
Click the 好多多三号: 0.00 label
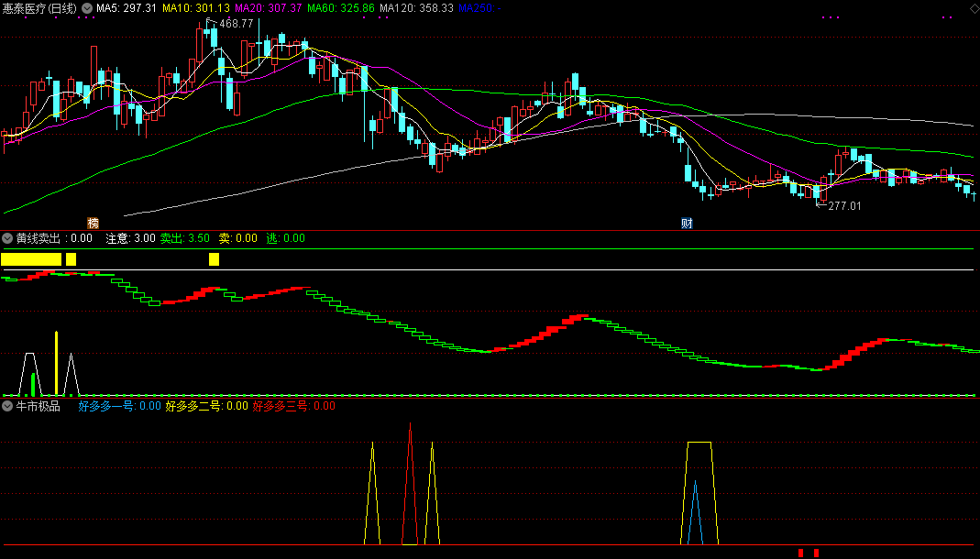293,406
